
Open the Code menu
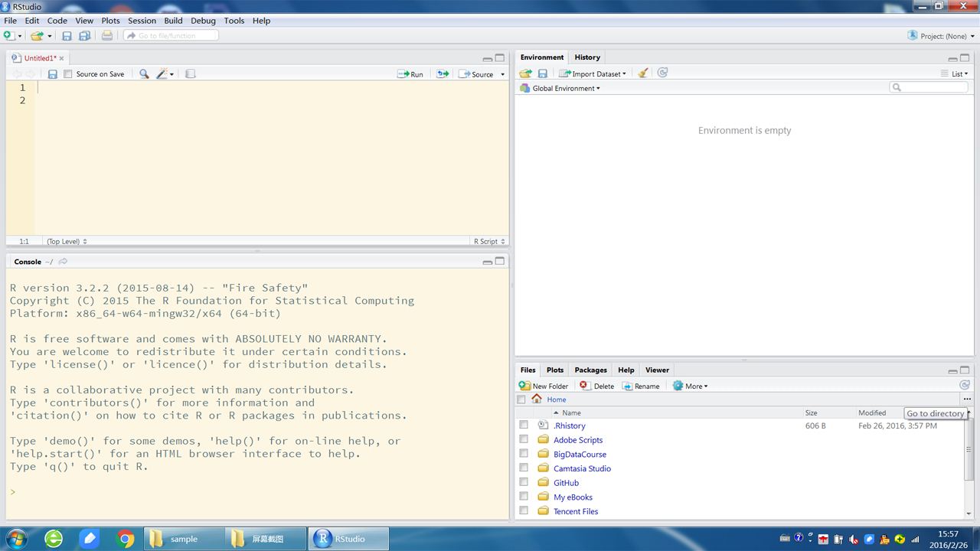[x=57, y=21]
